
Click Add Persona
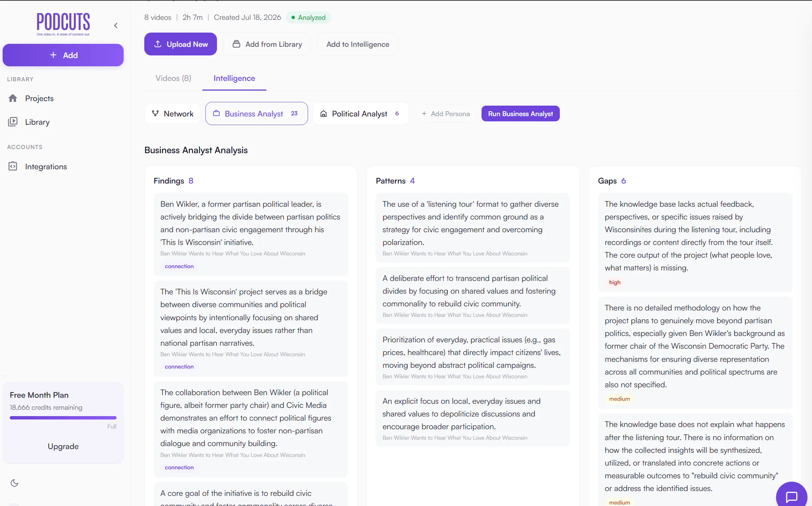pos(446,113)
